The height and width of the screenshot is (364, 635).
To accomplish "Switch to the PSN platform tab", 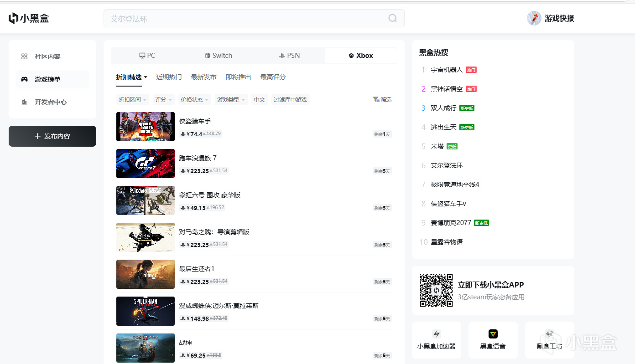I will pos(290,56).
